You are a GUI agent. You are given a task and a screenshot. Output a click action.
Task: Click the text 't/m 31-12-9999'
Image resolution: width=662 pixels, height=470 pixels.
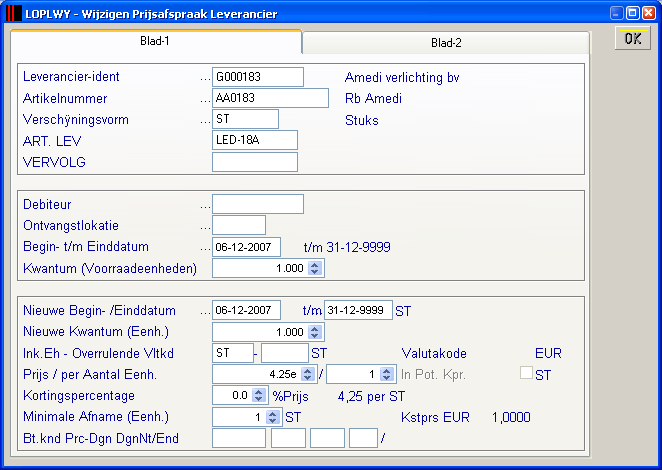347,247
